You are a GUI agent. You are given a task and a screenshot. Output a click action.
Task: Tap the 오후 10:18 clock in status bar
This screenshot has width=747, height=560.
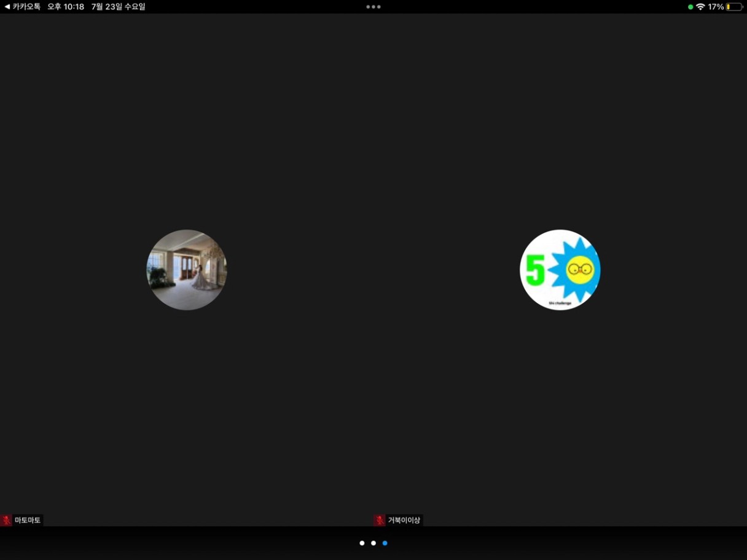pos(66,7)
